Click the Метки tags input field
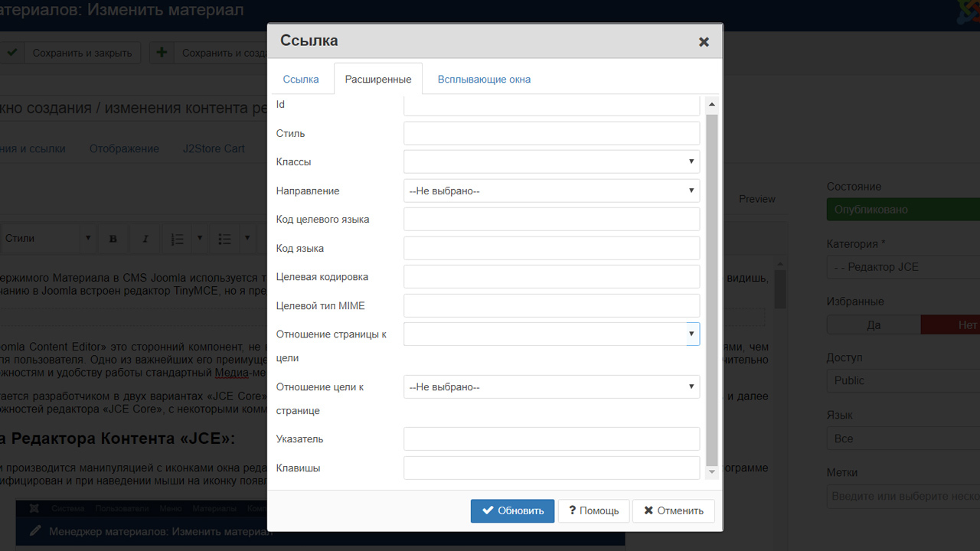This screenshot has height=551, width=980. (x=903, y=497)
